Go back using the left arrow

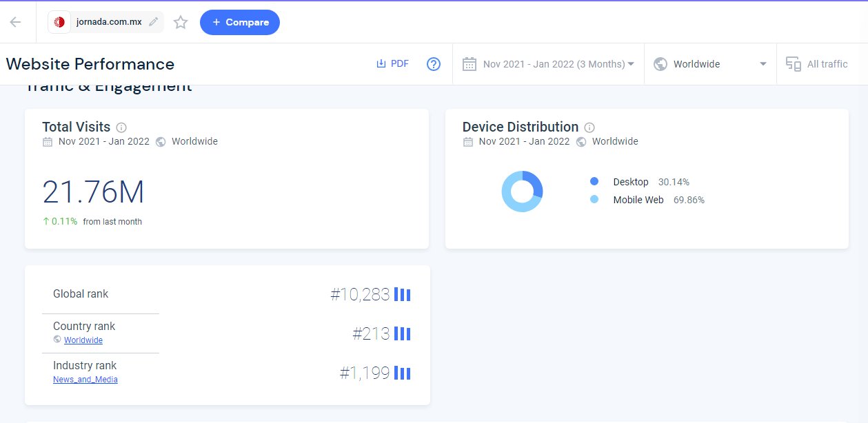coord(15,22)
